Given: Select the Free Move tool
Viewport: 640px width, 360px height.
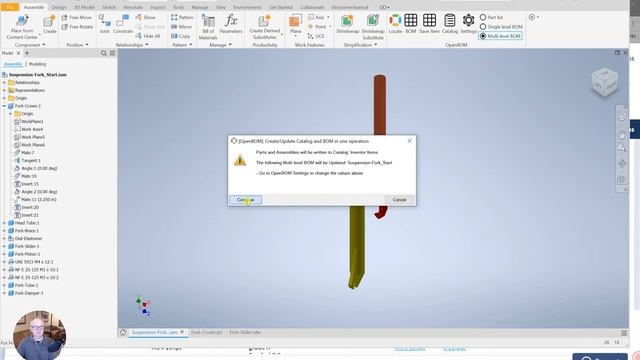Looking at the screenshot, I should pos(77,17).
